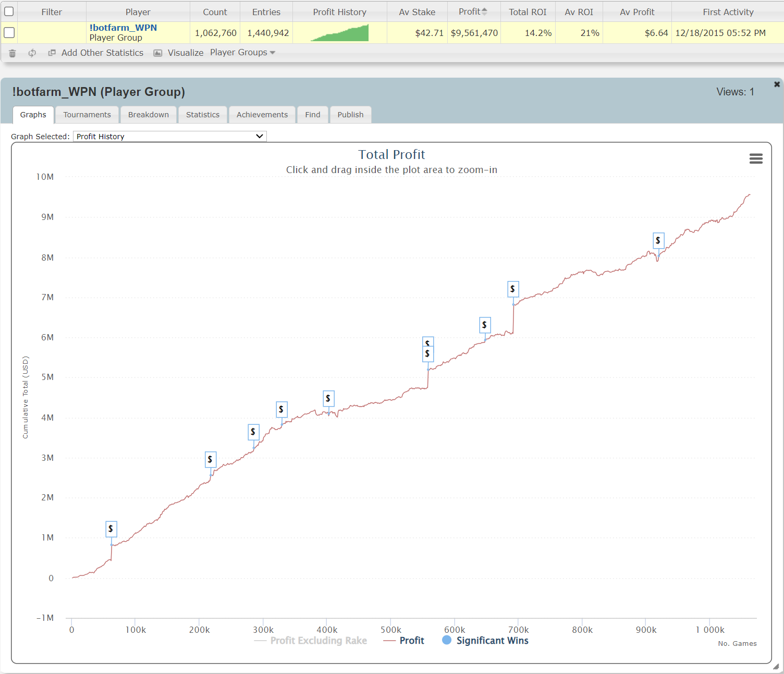
Task: Click the Profit History sparkline thumbnail
Action: 339,33
